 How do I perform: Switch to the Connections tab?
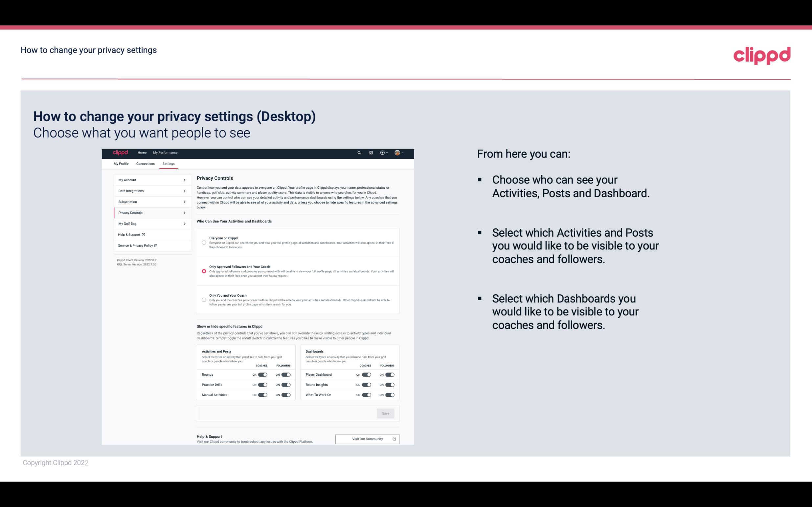[146, 163]
